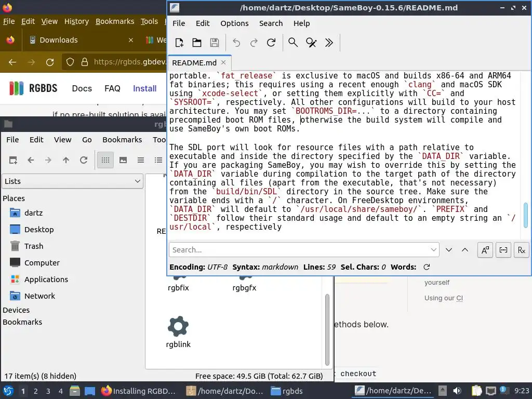Viewport: 532px width, 399px height.
Task: Select the README.md document tab
Action: [x=194, y=63]
